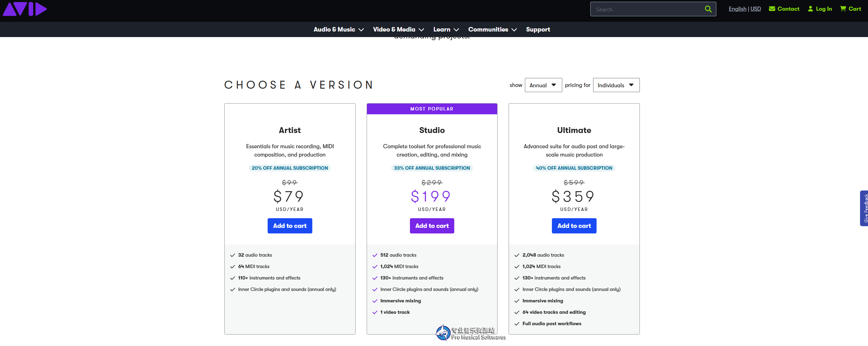Click the Avid logo in header
Image resolution: width=868 pixels, height=346 pixels.
[x=25, y=9]
